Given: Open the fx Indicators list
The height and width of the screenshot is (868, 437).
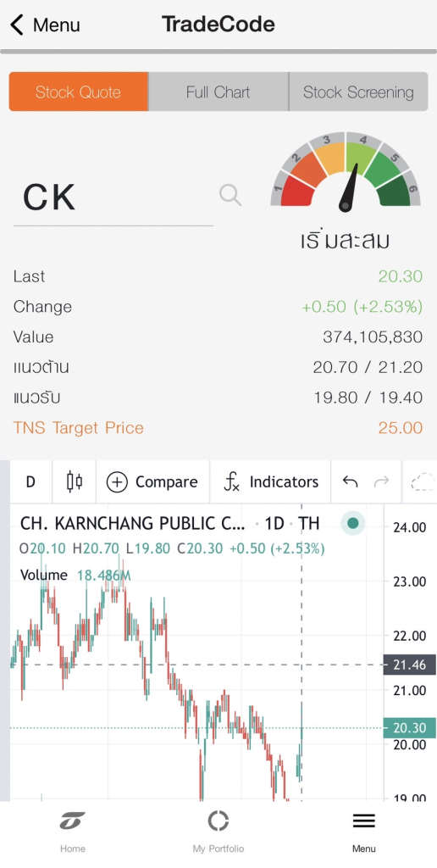Looking at the screenshot, I should click(x=270, y=481).
